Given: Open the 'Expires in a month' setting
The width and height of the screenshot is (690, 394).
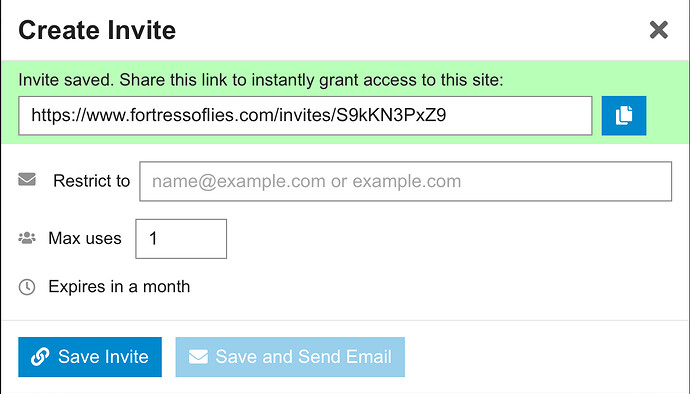Looking at the screenshot, I should [119, 287].
